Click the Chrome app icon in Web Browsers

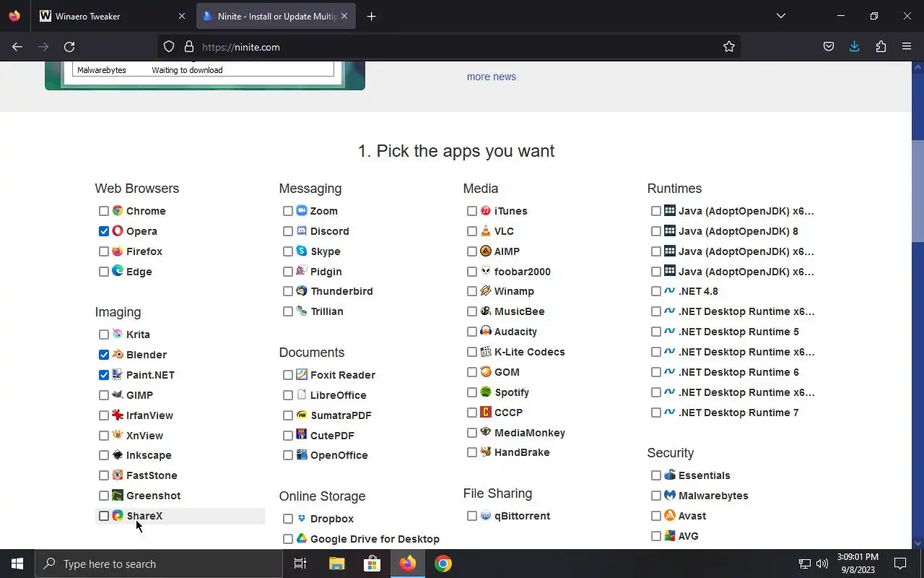tap(118, 211)
